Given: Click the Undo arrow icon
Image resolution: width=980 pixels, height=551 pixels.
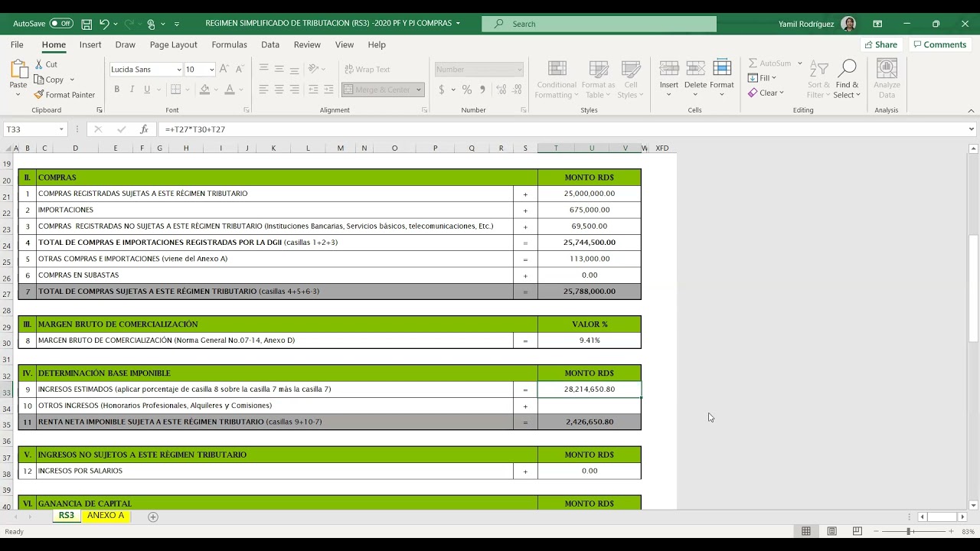Looking at the screenshot, I should click(104, 24).
